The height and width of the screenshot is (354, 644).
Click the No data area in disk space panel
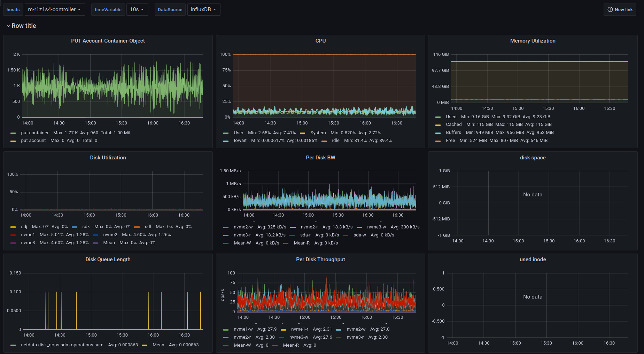click(x=533, y=195)
